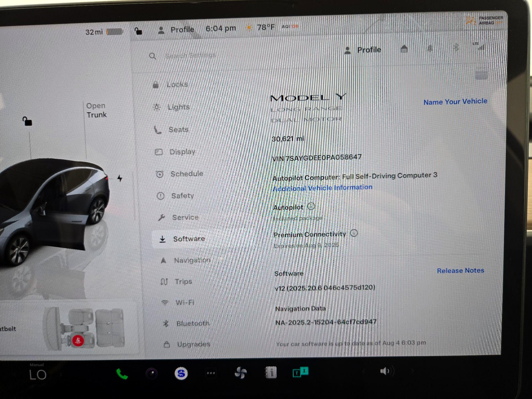Increase volume with the right arrow
Image resolution: width=532 pixels, height=399 pixels.
click(x=412, y=371)
